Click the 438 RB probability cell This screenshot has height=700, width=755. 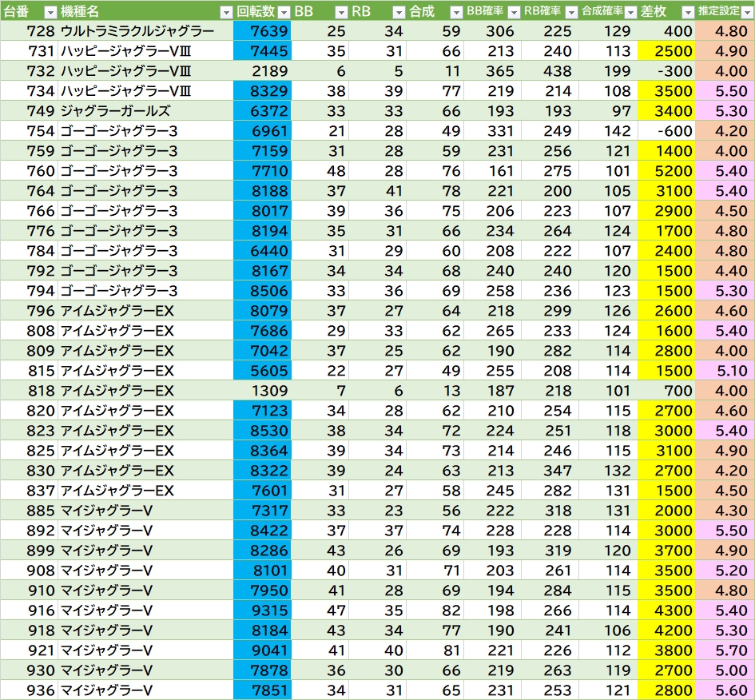pyautogui.click(x=550, y=71)
